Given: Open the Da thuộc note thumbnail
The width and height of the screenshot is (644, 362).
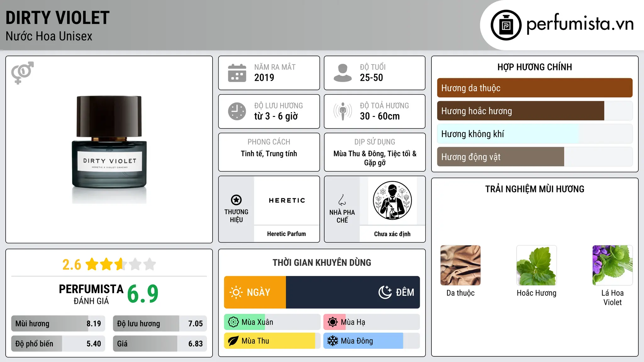Looking at the screenshot, I should (x=460, y=265).
